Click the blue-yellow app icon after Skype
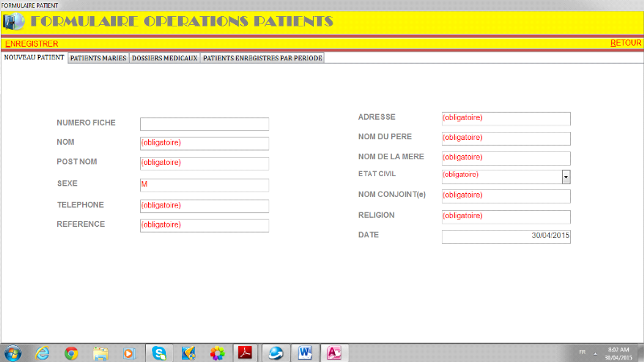Screen dimensions: 644x362 pos(188,353)
